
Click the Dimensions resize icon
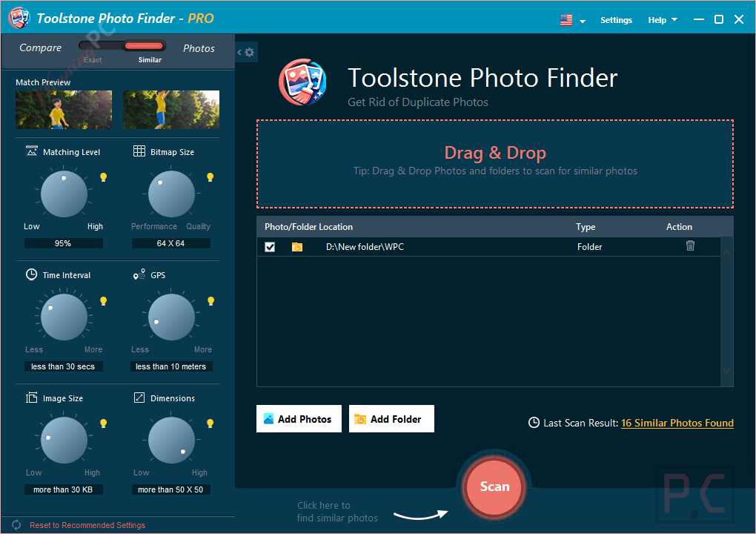point(139,398)
